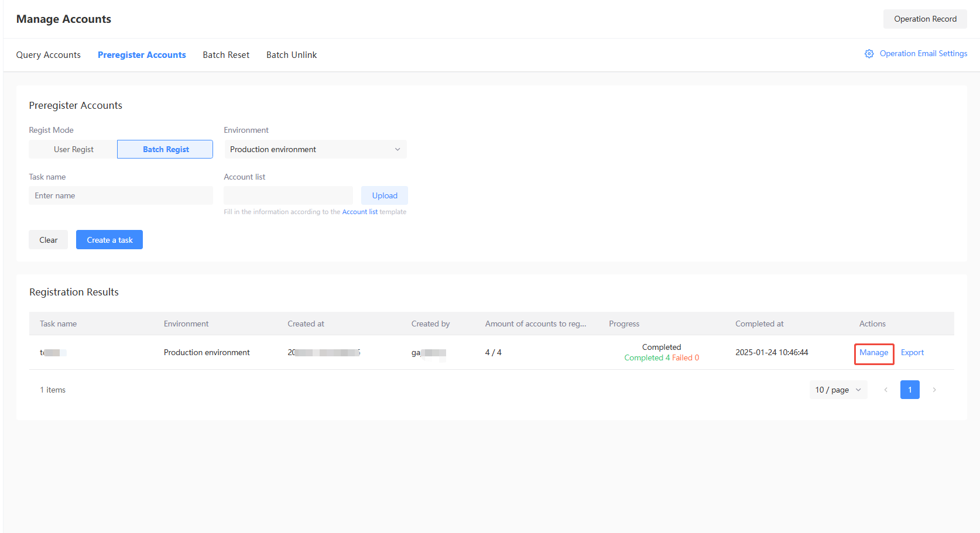Go to the next page arrow
Screen dimensions: 980x533
click(934, 390)
